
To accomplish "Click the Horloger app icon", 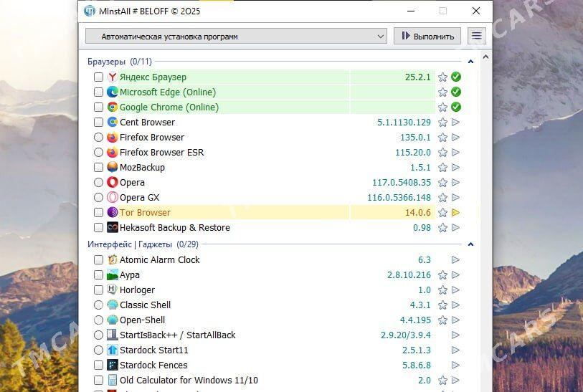I will (x=112, y=290).
